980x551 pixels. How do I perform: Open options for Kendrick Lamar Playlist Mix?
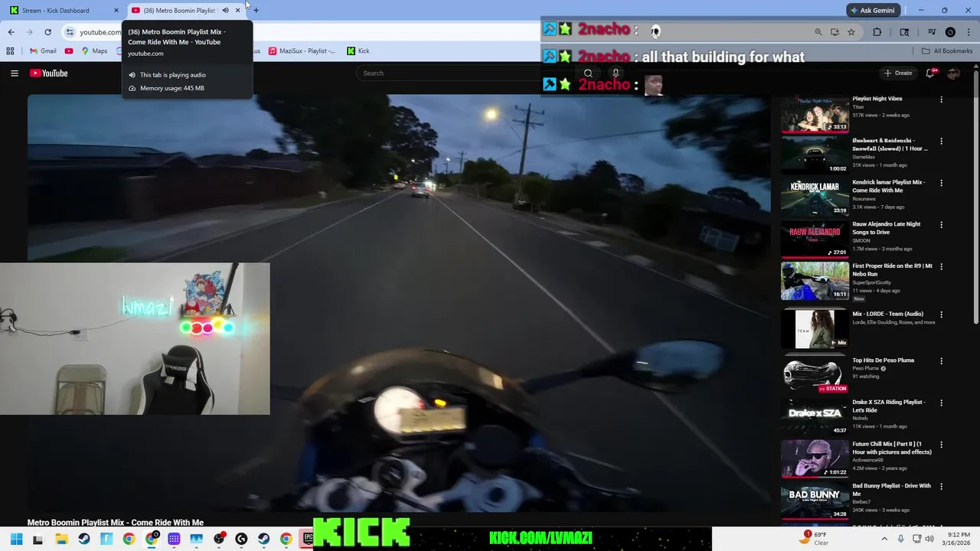coord(941,184)
